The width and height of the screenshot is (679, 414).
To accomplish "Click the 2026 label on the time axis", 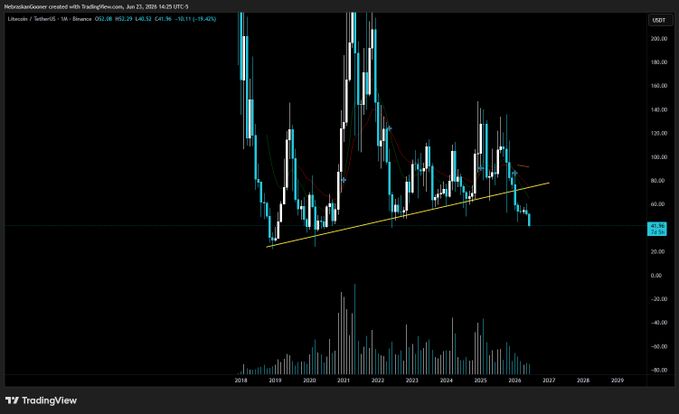I will tap(514, 380).
